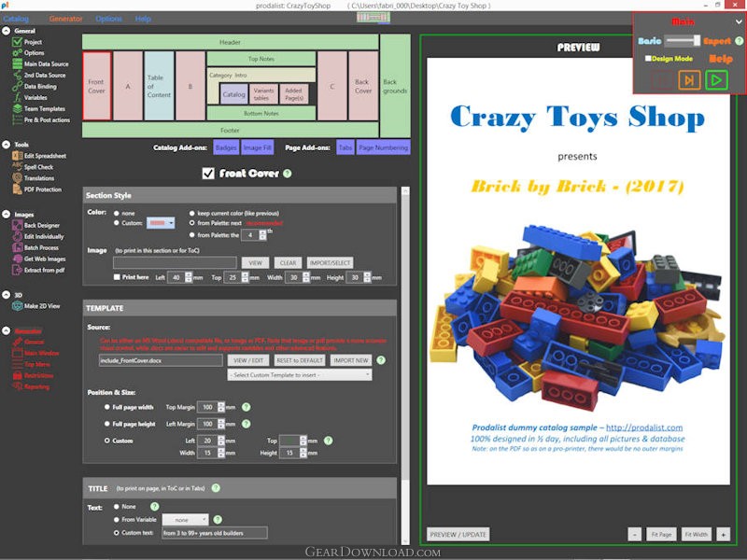Screen dimensions: 747x560
Task: Click the Custom text input field
Action: 215,533
